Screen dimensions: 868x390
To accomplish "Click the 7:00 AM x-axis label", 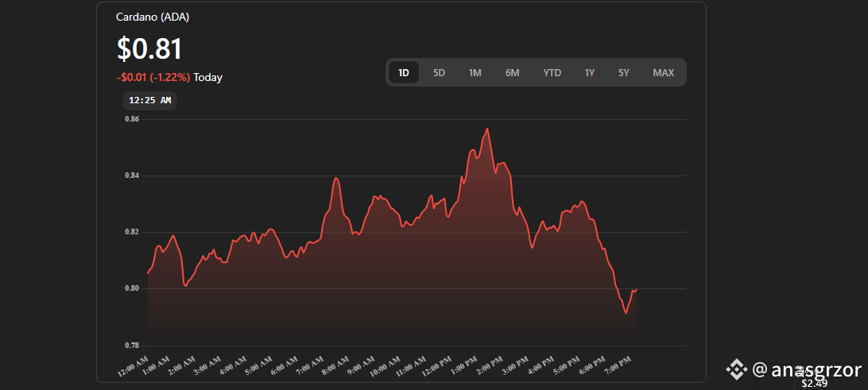I will pos(308,366).
